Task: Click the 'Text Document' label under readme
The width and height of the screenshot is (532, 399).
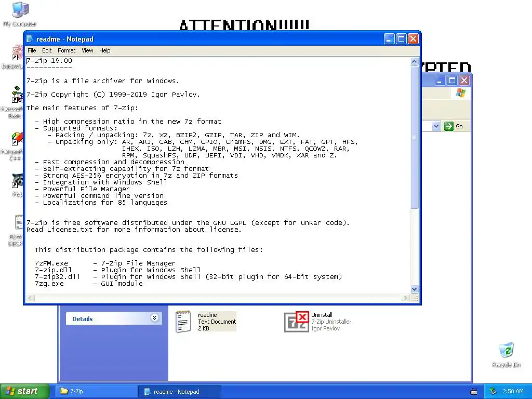Action: click(217, 322)
